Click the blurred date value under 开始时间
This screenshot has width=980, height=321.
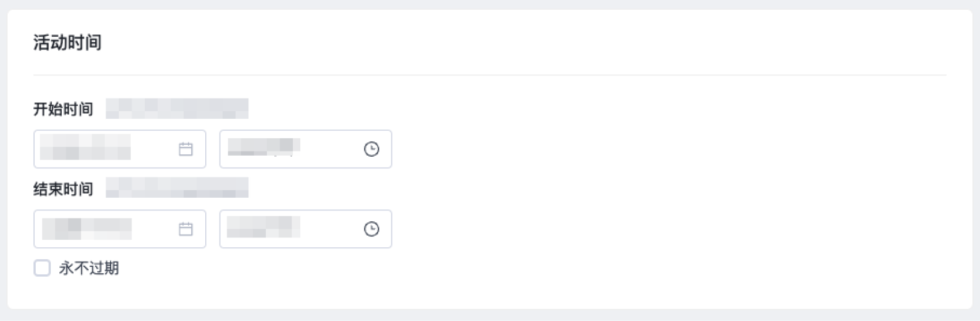tap(85, 147)
